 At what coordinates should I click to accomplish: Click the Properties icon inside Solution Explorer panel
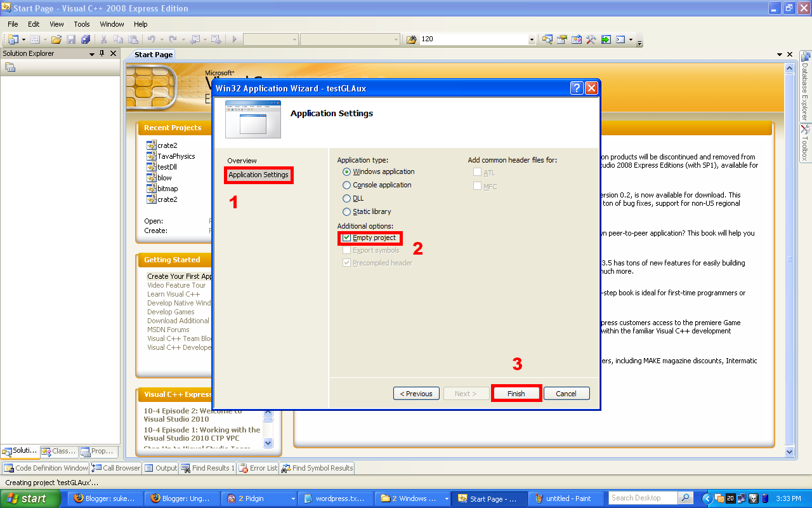coord(10,67)
